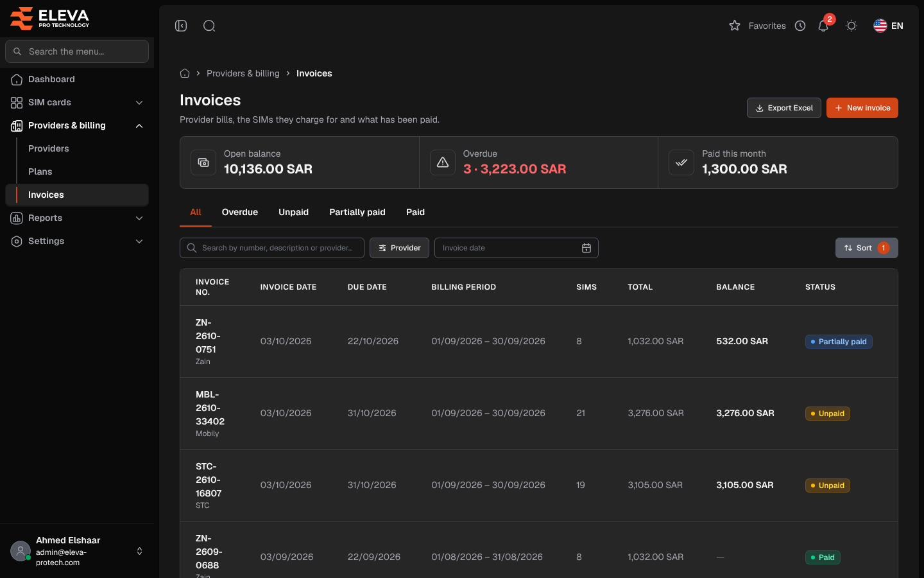Open the search magnifier in the top bar
The width and height of the screenshot is (924, 578).
[x=209, y=26]
